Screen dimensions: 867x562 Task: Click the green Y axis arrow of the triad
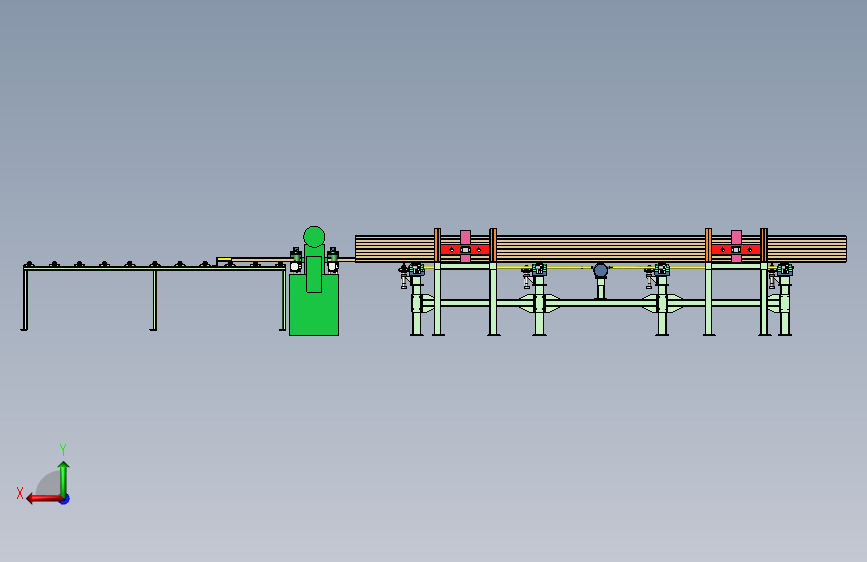point(64,479)
